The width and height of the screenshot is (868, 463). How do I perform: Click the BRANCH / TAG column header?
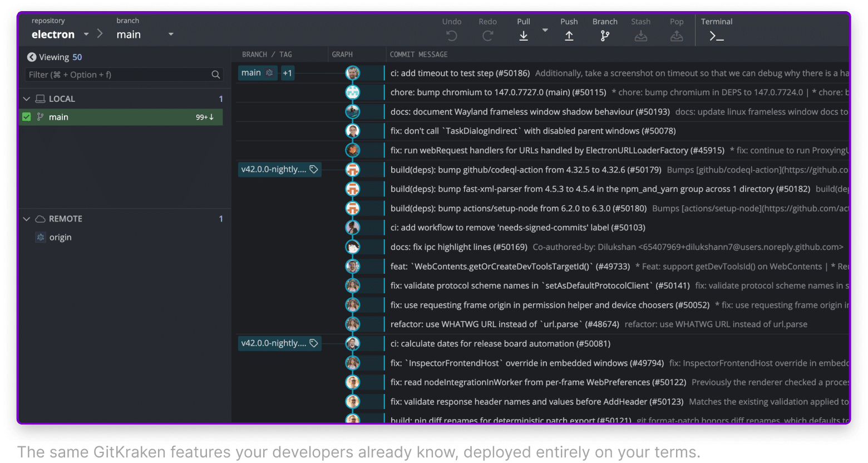pos(267,55)
